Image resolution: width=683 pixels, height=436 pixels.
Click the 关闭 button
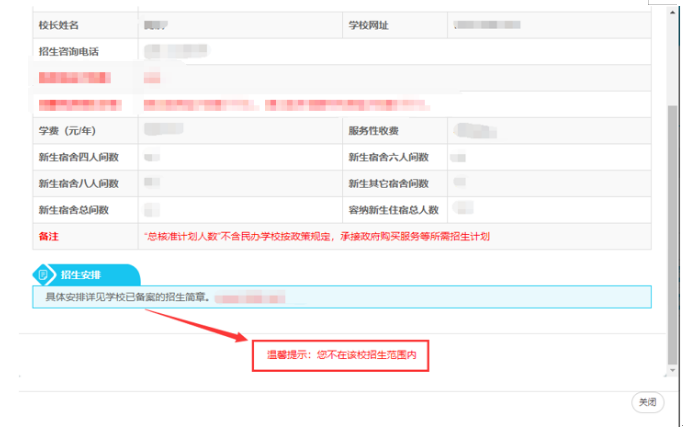tap(647, 402)
